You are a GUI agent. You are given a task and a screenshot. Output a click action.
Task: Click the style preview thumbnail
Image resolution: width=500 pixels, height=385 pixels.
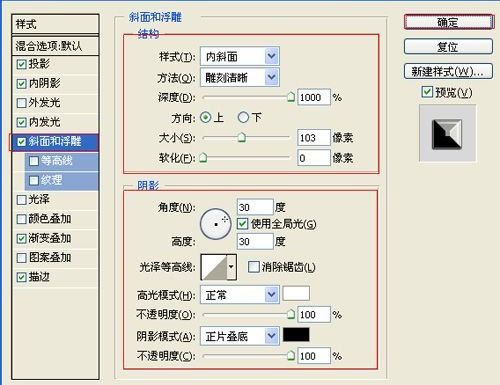click(x=447, y=134)
